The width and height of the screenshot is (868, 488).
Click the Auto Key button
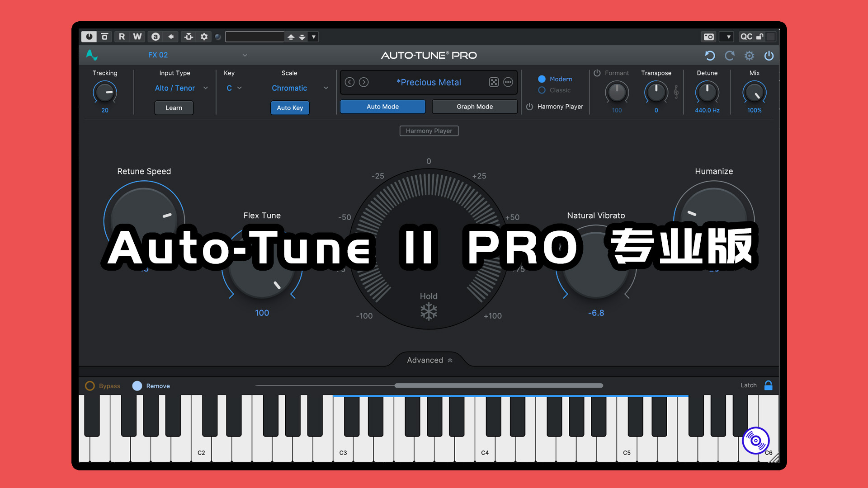[289, 107]
